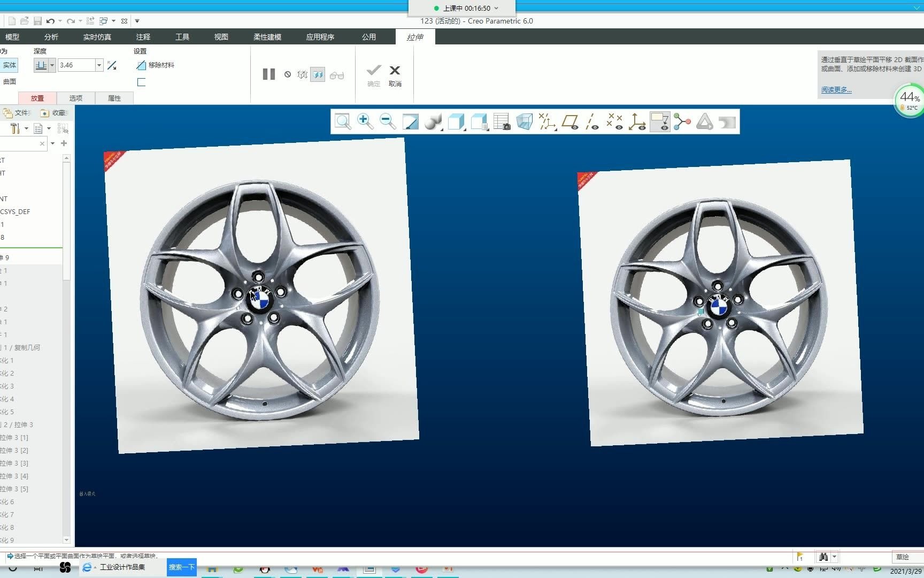Click the view snapshot camera table icon
This screenshot has height=578, width=924.
(502, 122)
